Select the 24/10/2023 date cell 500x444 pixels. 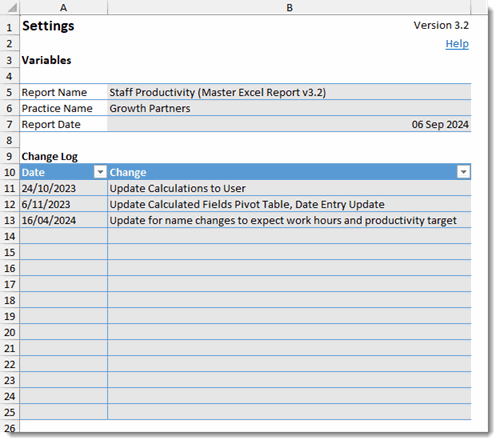click(x=63, y=188)
